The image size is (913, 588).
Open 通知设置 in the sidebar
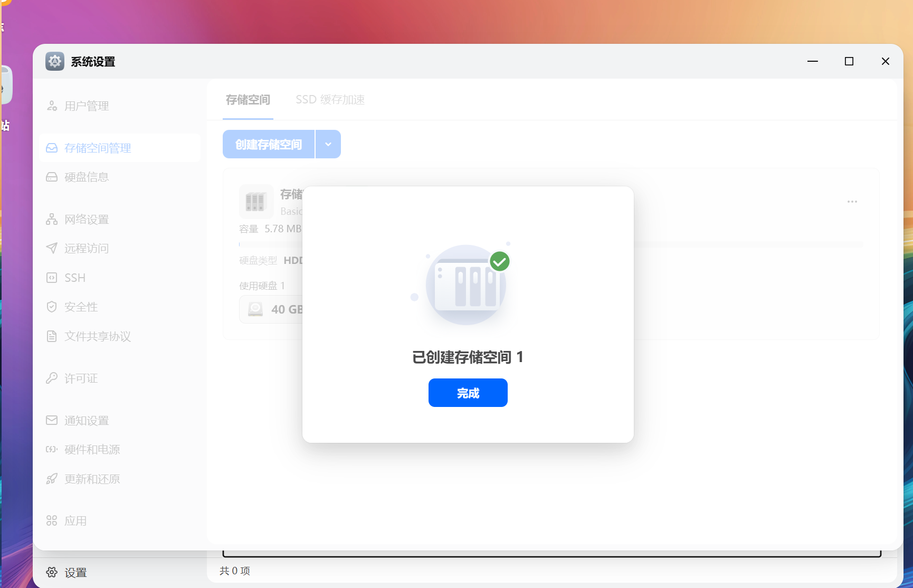86,421
